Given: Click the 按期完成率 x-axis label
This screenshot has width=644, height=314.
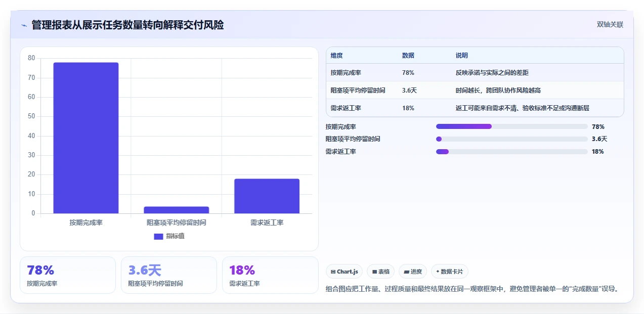Looking at the screenshot, I should coord(86,222).
